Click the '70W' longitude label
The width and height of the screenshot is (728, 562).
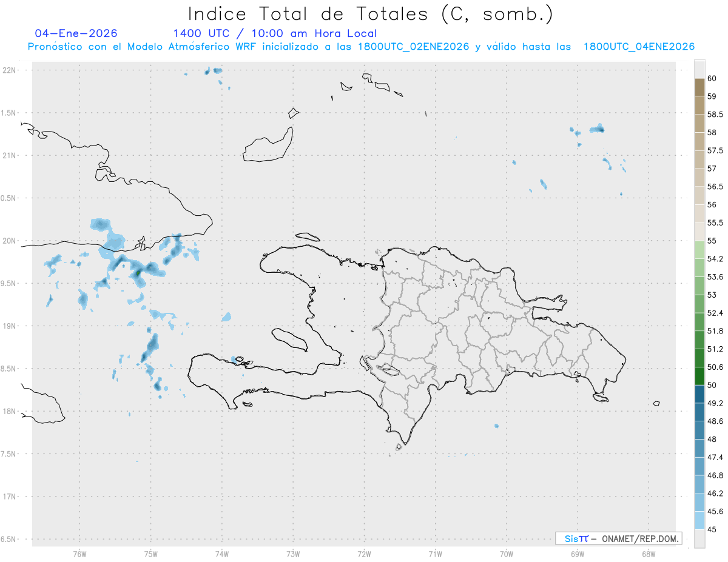(507, 554)
